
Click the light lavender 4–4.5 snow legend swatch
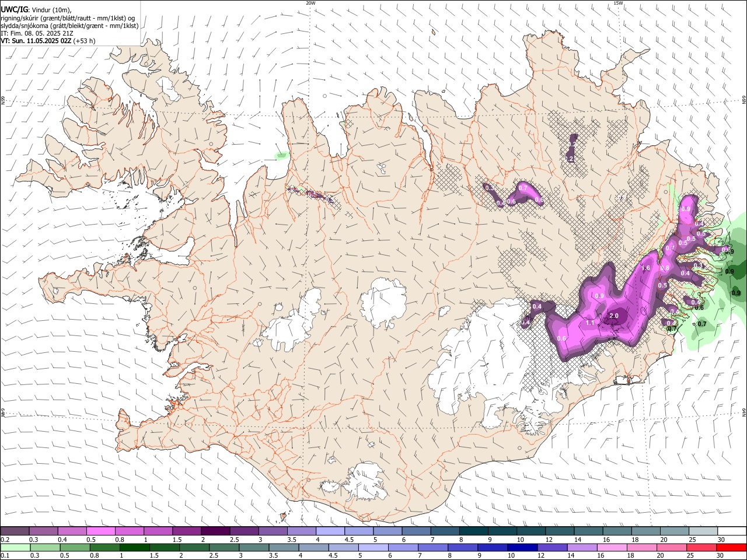330,531
